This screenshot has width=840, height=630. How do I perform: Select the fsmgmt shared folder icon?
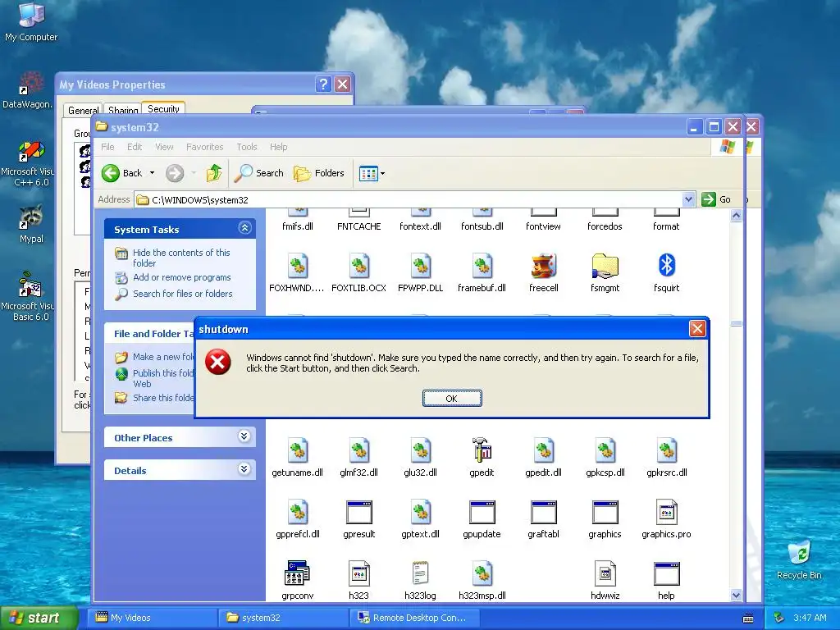click(x=605, y=267)
